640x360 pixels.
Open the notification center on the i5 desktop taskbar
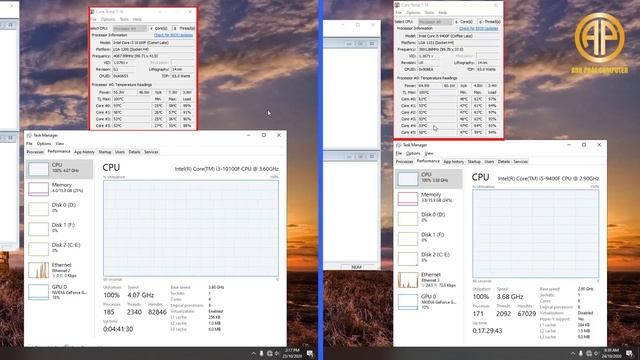tap(629, 353)
